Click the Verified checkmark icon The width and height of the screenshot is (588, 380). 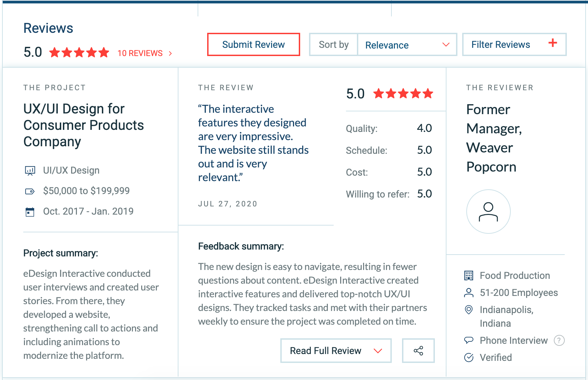(x=469, y=357)
